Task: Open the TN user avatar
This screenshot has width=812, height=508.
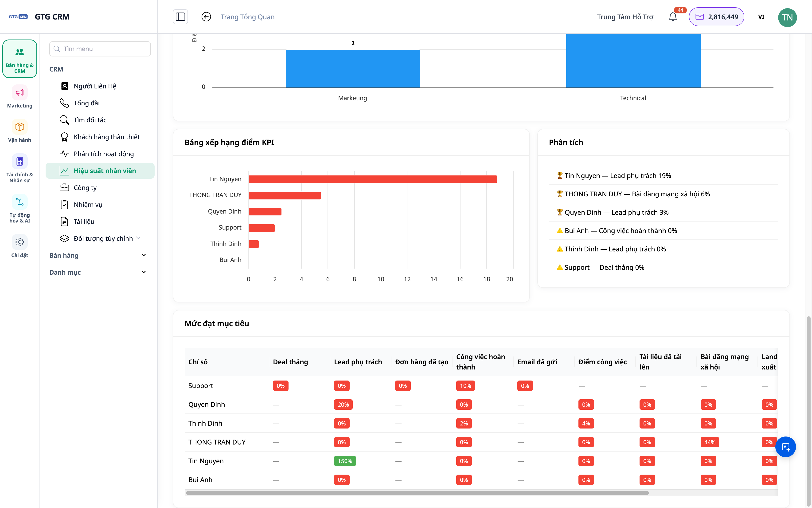Action: [787, 17]
